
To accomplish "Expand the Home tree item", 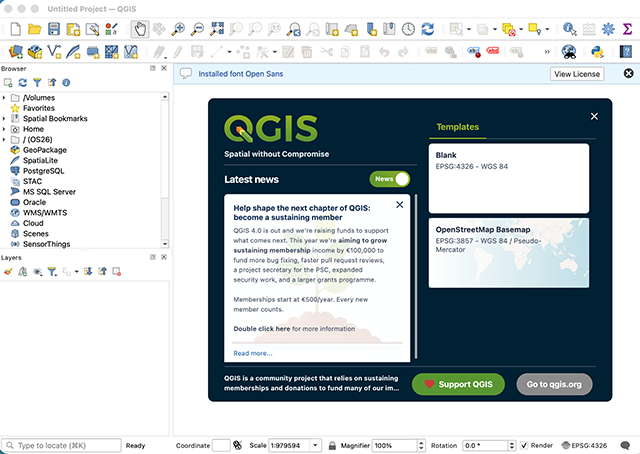I will point(4,129).
